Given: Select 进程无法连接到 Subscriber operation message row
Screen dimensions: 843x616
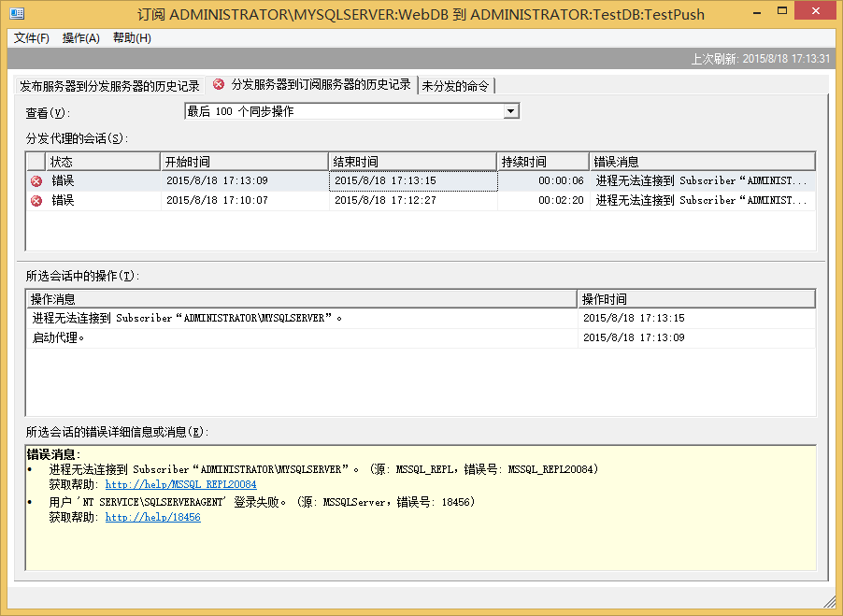Looking at the screenshot, I should pos(421,318).
